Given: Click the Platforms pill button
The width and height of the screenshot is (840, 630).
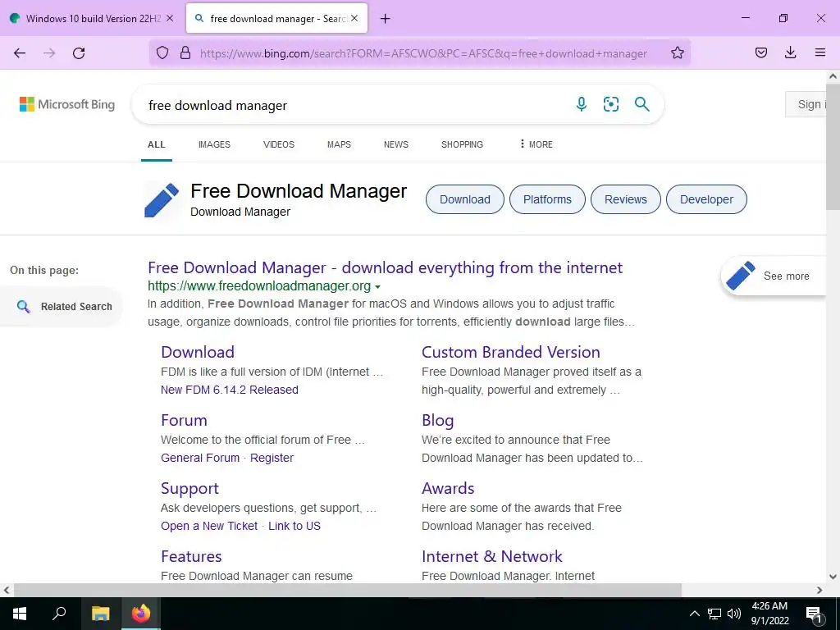Looking at the screenshot, I should point(547,199).
